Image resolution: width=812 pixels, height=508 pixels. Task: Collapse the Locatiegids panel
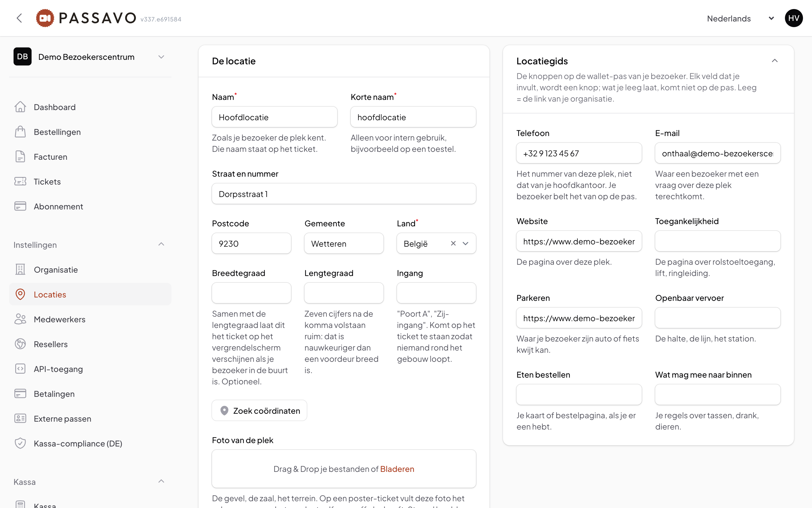775,61
